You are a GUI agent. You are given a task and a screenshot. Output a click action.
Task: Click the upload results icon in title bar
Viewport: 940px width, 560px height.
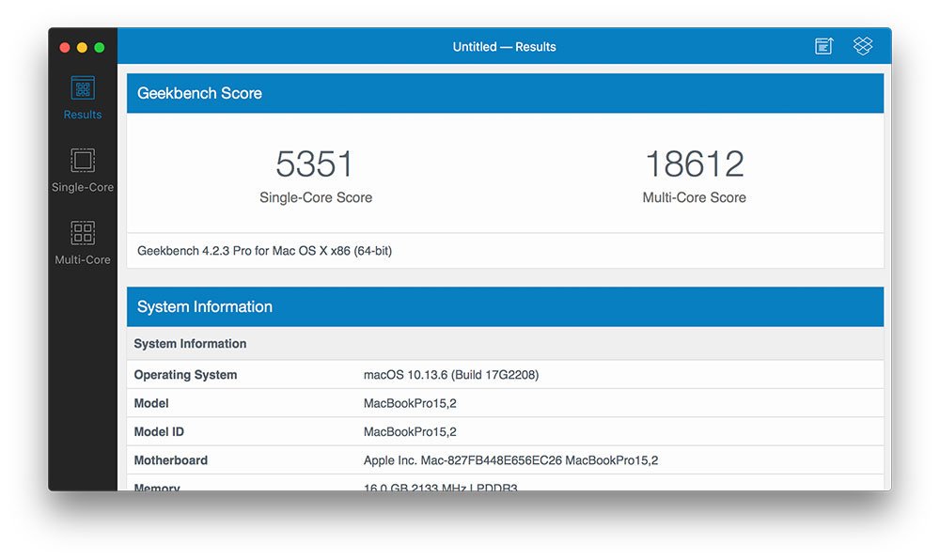tap(824, 46)
